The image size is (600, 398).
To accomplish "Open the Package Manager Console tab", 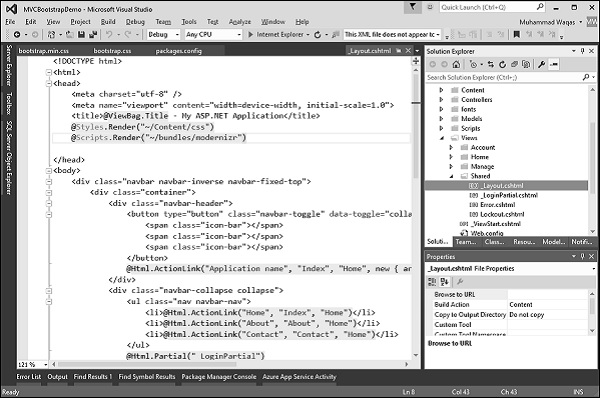I will 219,377.
